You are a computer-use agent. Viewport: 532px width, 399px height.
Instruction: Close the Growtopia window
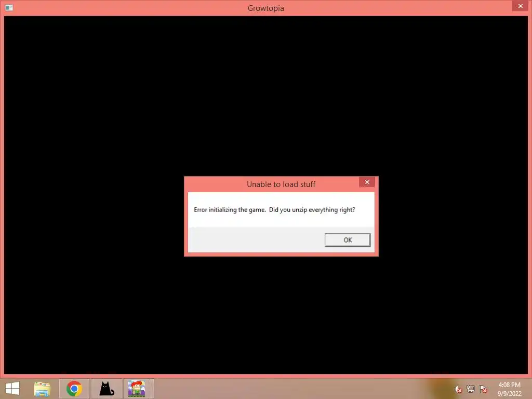520,6
